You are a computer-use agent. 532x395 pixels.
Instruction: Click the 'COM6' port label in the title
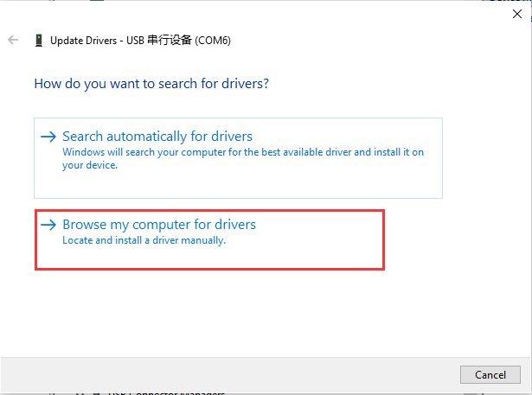click(214, 40)
